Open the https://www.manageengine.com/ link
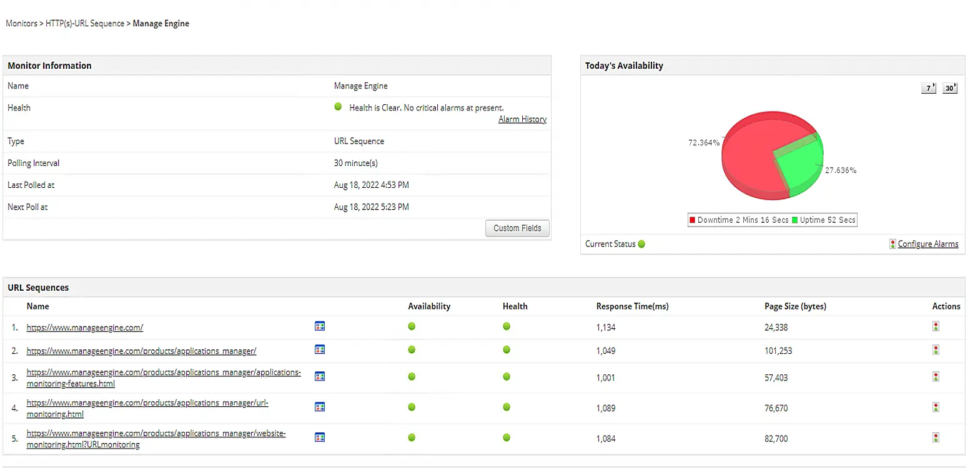 point(85,328)
